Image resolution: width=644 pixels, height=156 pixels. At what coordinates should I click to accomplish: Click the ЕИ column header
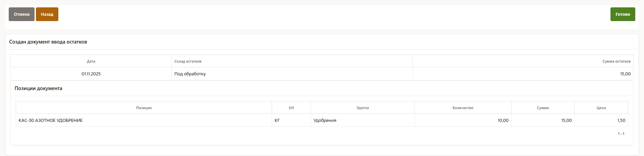pyautogui.click(x=291, y=108)
